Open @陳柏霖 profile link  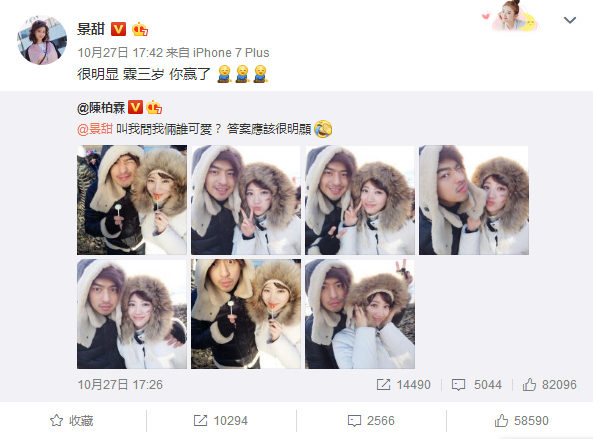tap(101, 108)
